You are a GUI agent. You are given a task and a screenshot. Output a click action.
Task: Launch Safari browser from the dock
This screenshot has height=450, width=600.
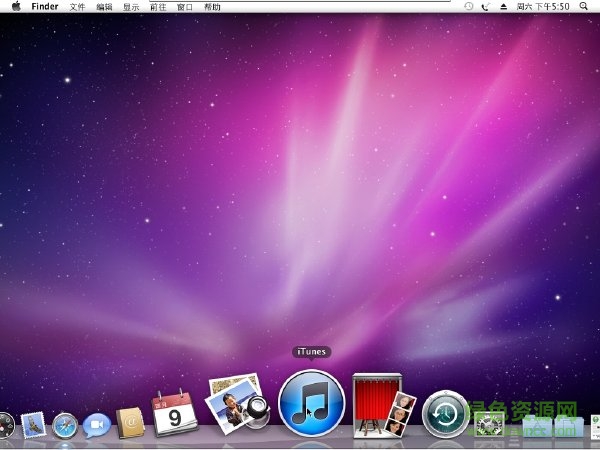click(65, 427)
